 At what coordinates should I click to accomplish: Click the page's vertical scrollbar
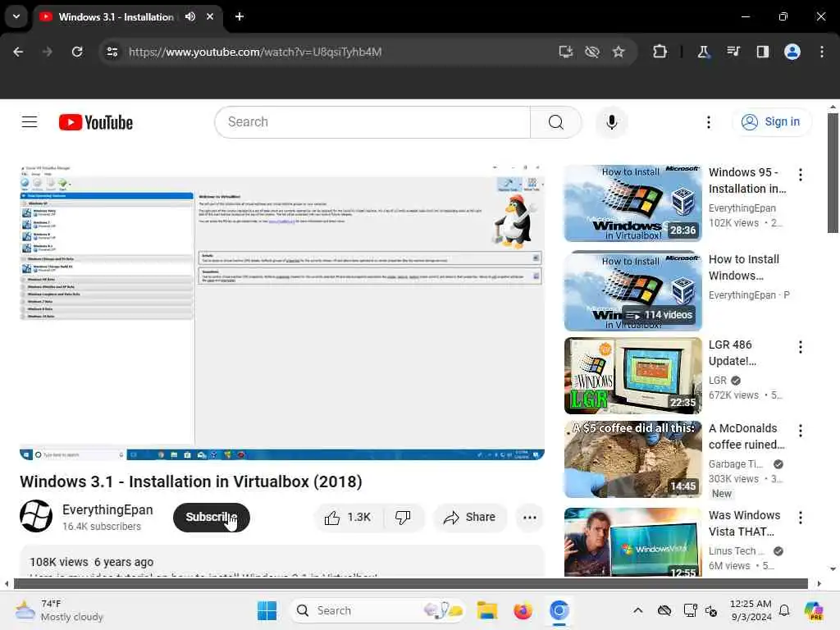pyautogui.click(x=833, y=173)
